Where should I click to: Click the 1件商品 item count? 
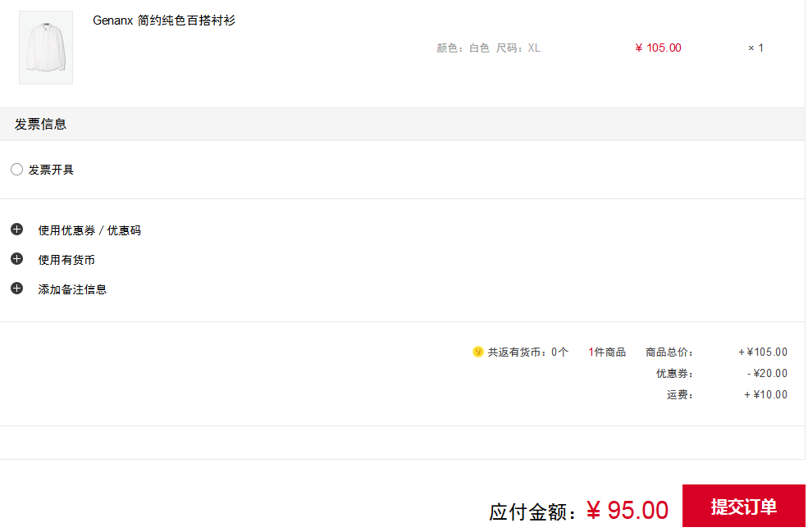[607, 352]
